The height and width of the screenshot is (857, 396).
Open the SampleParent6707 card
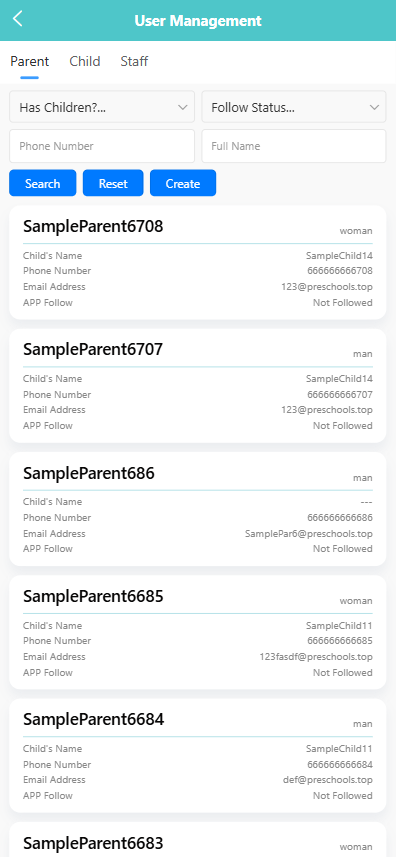pos(198,386)
